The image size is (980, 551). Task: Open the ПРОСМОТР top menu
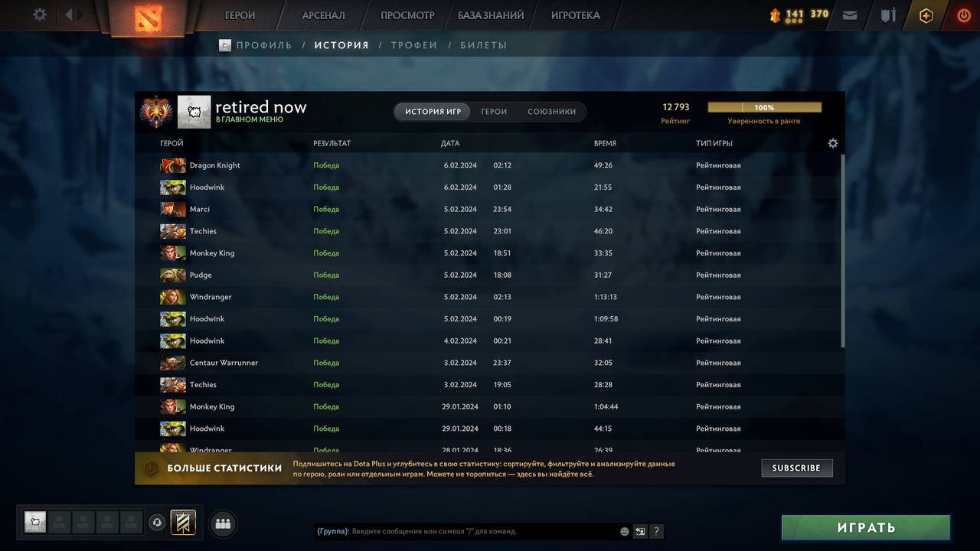coord(407,15)
